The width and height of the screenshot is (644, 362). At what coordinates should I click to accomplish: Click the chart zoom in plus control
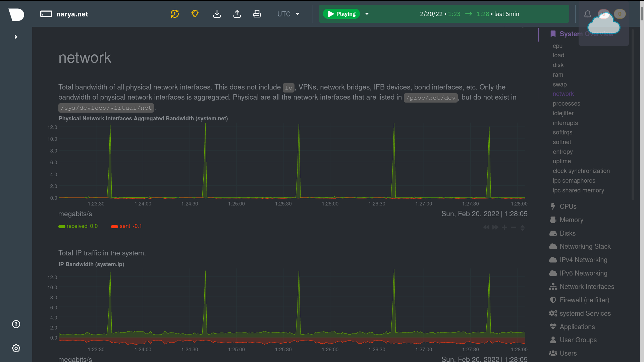[x=504, y=227]
